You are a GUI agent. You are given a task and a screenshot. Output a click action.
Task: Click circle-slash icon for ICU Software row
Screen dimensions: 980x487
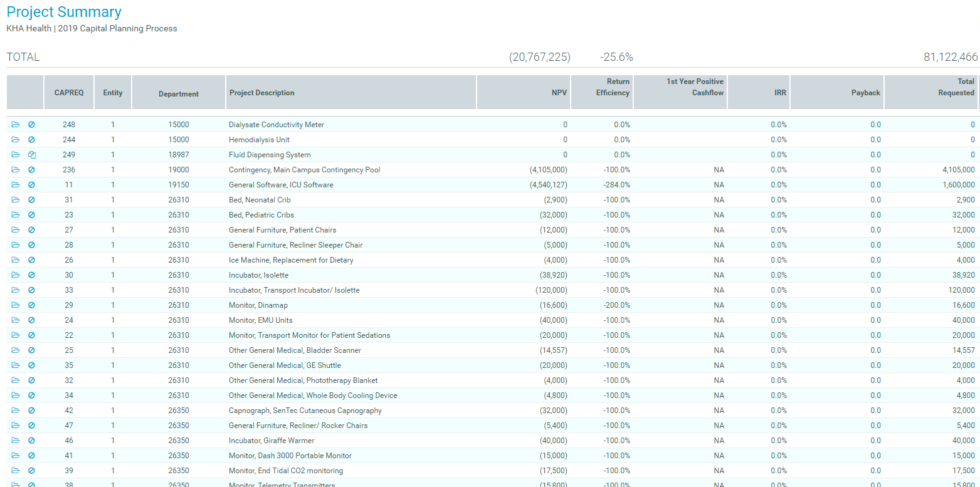31,185
